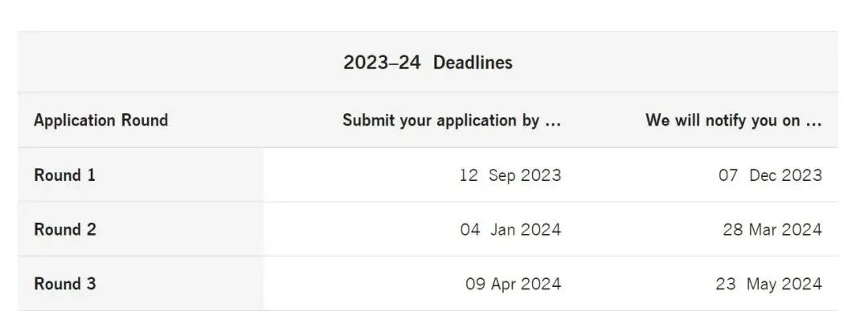Click the 2023–24 Deadlines table title
The image size is (868, 336).
tap(428, 62)
